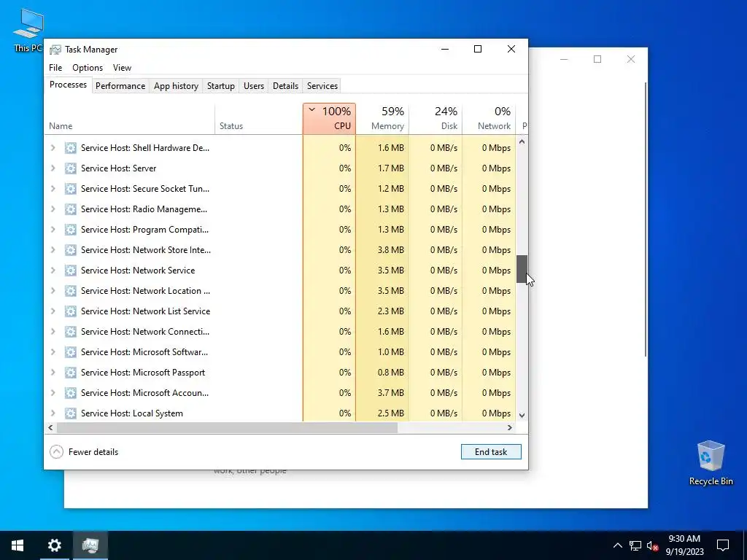Click the gear icon of Service Host: Microsoft Softwar...
This screenshot has height=560, width=747.
pyautogui.click(x=71, y=352)
